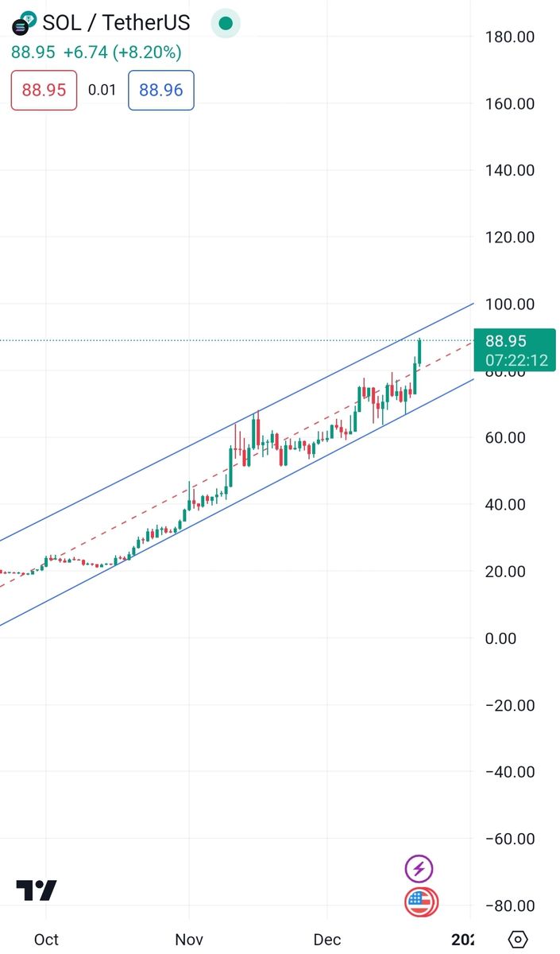Image resolution: width=560 pixels, height=954 pixels.
Task: Click the 0.01 spread value
Action: tap(102, 90)
